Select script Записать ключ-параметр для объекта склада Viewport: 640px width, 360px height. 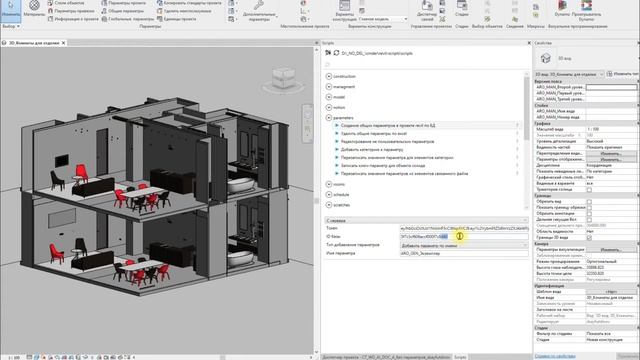pos(383,166)
